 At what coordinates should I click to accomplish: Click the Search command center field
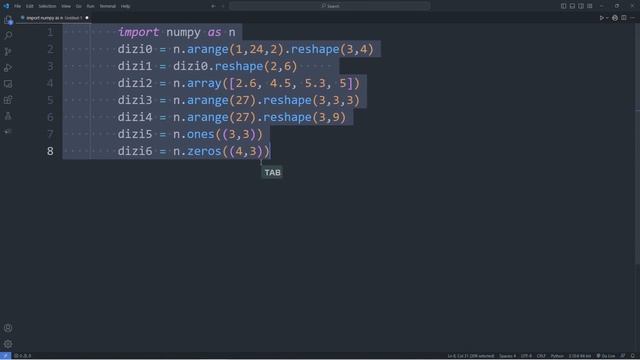click(x=329, y=6)
